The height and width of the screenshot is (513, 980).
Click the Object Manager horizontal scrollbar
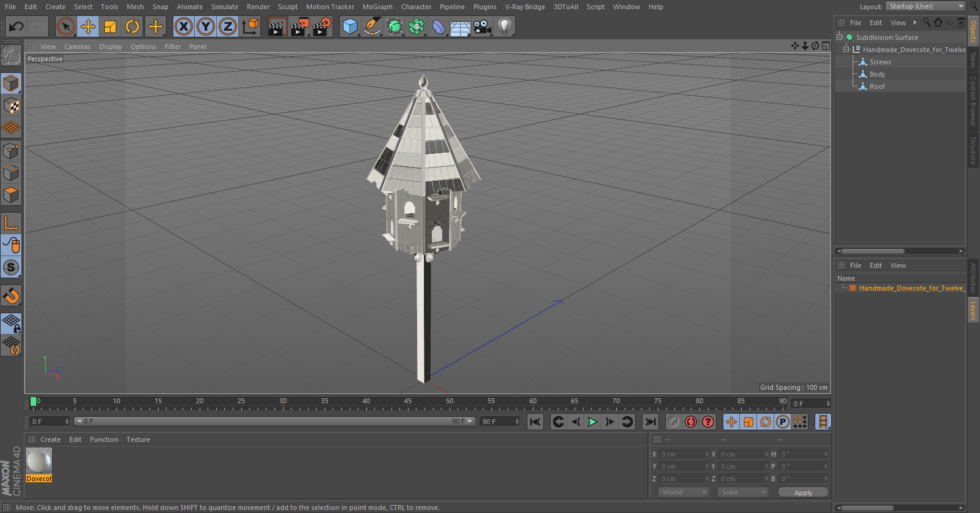873,251
